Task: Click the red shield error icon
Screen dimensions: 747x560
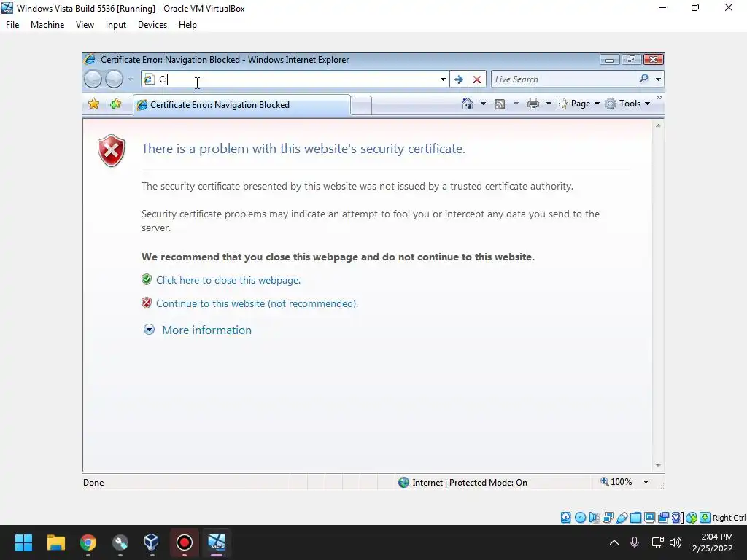Action: [x=112, y=150]
